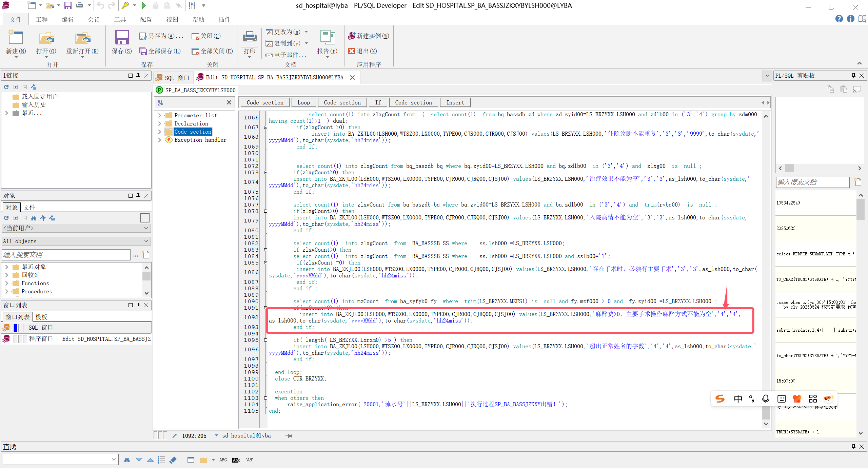Click the 新建实例 new instance icon
868x468 pixels.
352,36
